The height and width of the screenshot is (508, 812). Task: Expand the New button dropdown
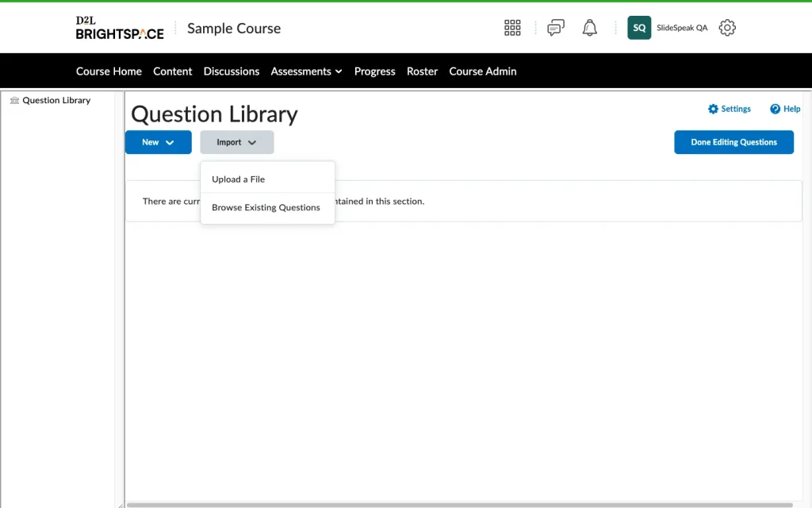[159, 142]
